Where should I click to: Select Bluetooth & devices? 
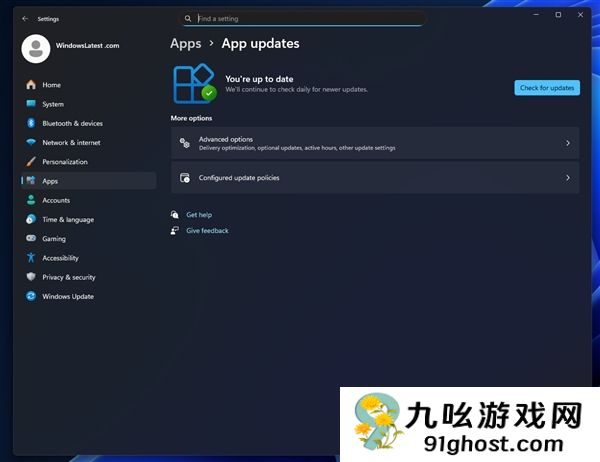89,123
